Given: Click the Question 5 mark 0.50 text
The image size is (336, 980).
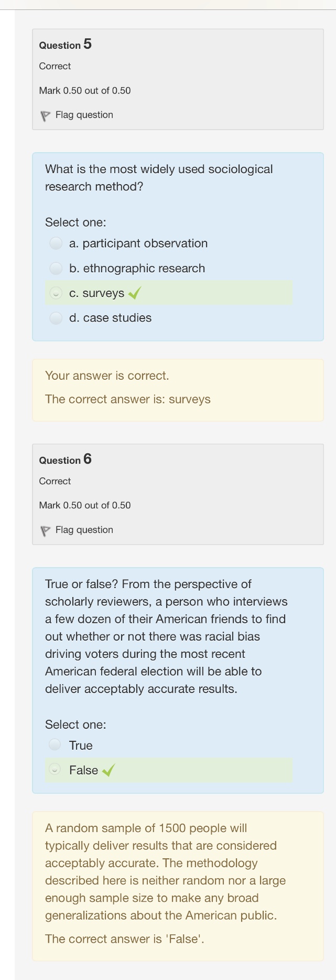Looking at the screenshot, I should tap(84, 91).
